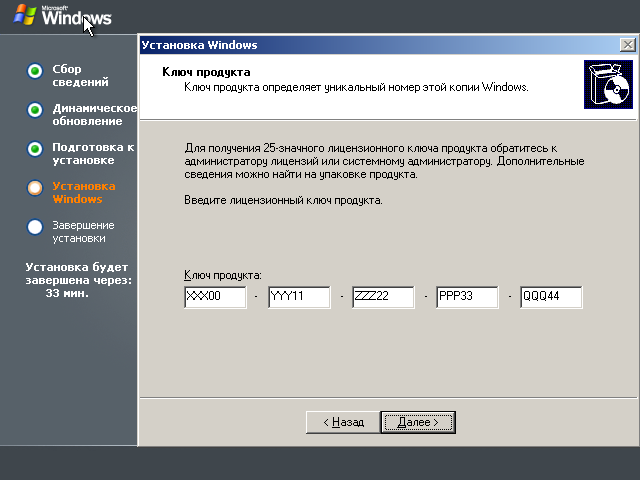The width and height of the screenshot is (640, 480).
Task: Click the Установка Windows title bar text
Action: [x=200, y=45]
